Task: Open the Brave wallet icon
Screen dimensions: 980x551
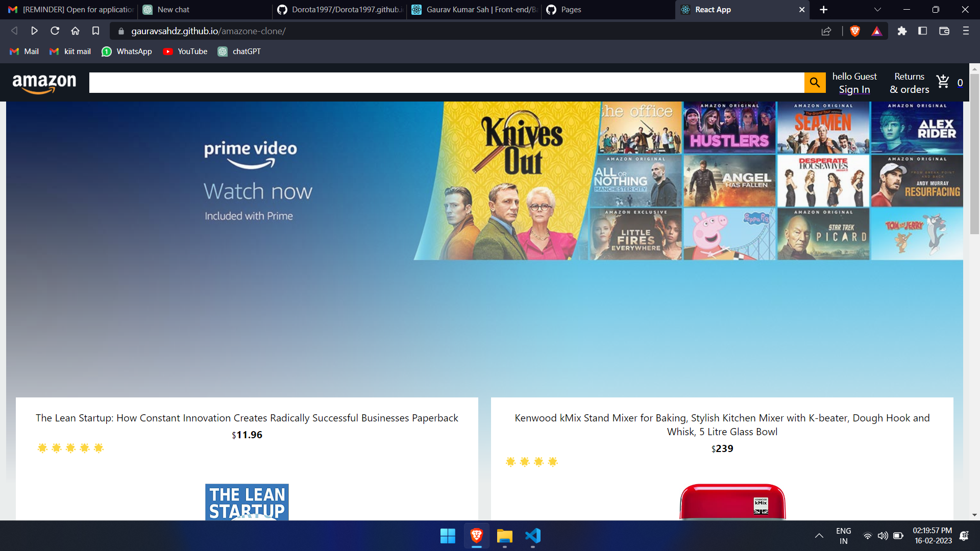Action: click(x=944, y=31)
